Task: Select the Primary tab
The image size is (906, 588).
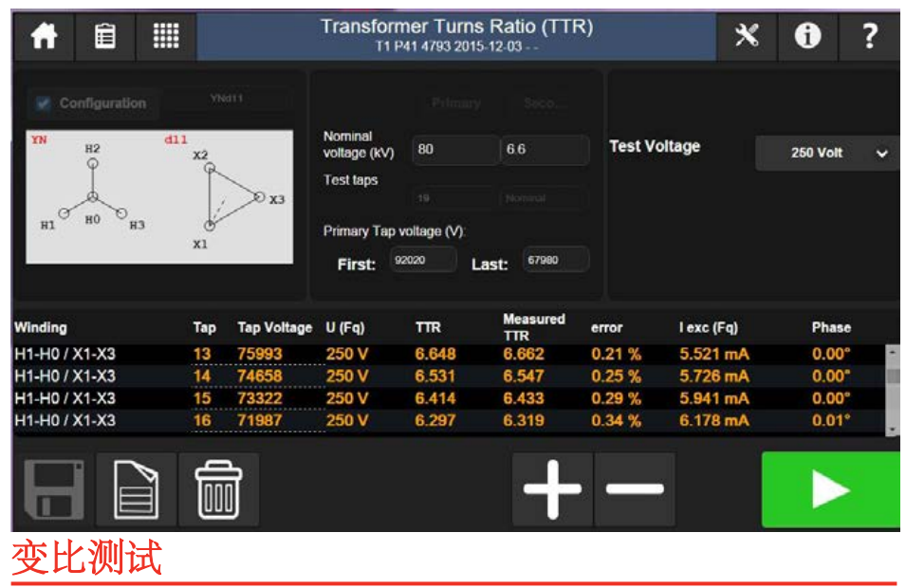Action: [x=455, y=102]
